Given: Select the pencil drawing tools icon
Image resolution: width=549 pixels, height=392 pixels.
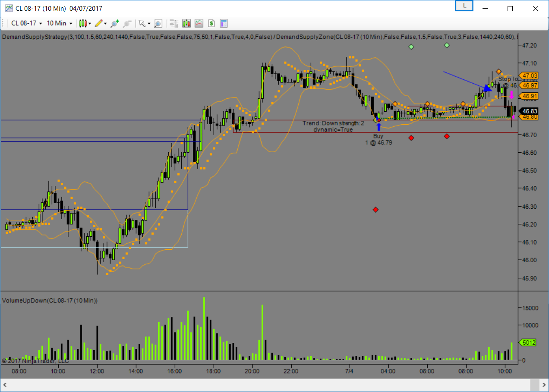Looking at the screenshot, I should [x=99, y=23].
